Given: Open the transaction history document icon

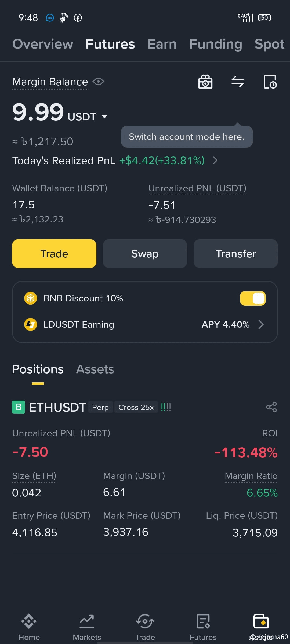Looking at the screenshot, I should tap(270, 82).
